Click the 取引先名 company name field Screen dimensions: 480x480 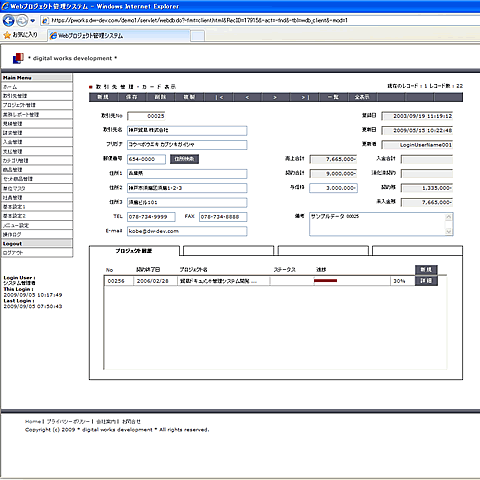[187, 130]
